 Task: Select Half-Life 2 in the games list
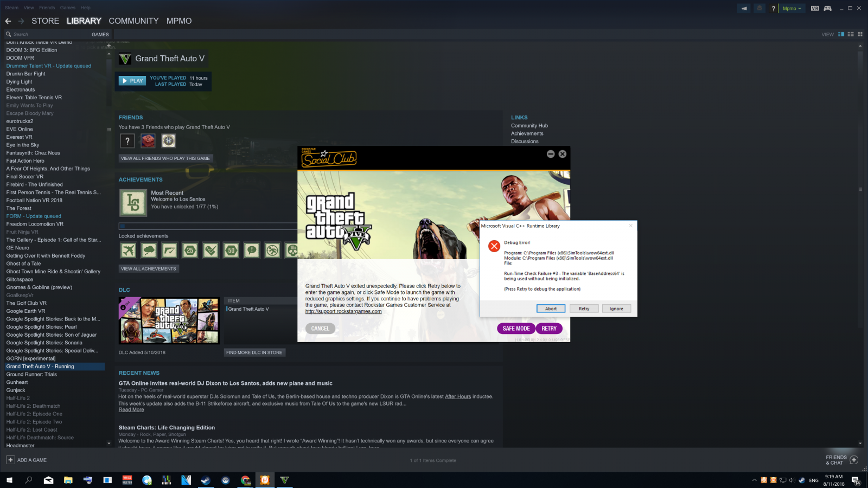tap(18, 398)
